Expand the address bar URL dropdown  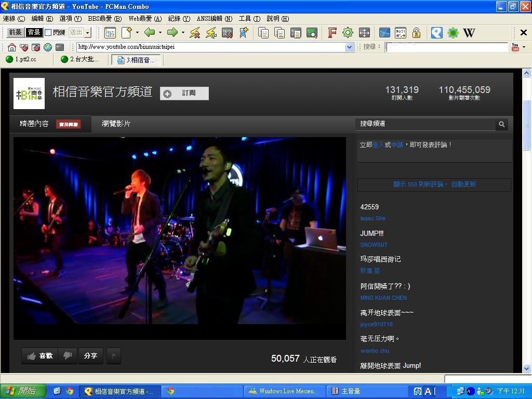(x=349, y=47)
